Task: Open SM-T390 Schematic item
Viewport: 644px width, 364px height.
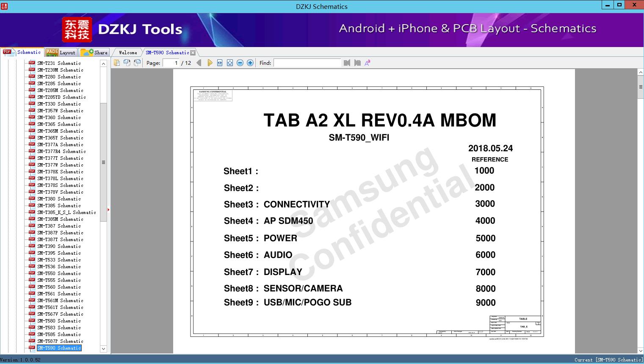Action: [x=59, y=246]
